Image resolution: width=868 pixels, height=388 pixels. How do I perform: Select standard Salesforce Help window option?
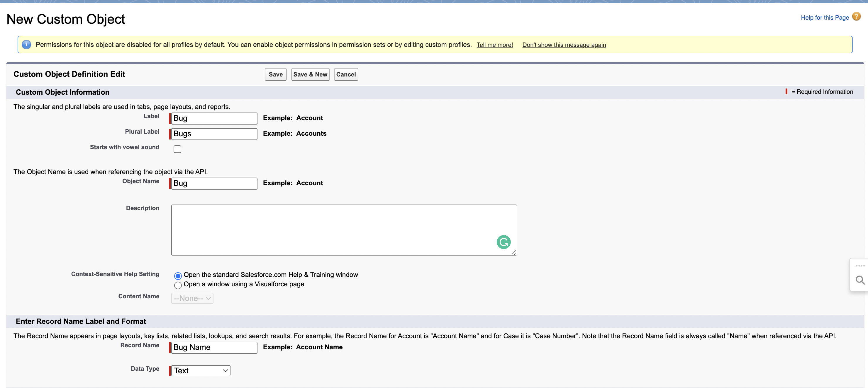coord(178,276)
